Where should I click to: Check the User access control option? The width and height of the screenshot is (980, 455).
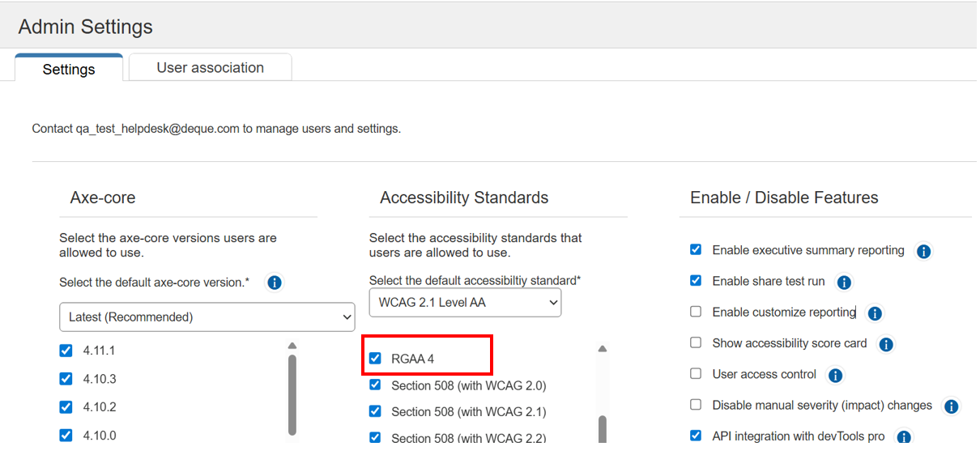click(x=696, y=373)
